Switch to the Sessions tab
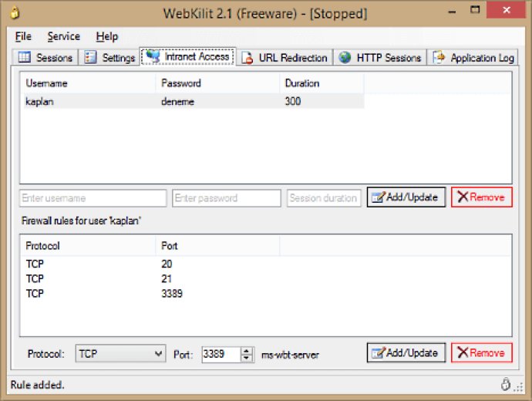Image resolution: width=532 pixels, height=401 pixels. click(x=45, y=57)
